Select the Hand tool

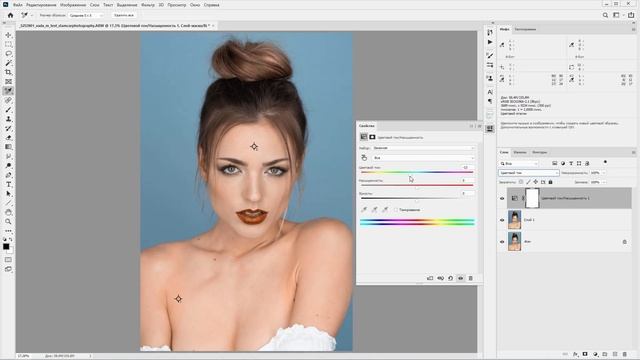[x=8, y=212]
